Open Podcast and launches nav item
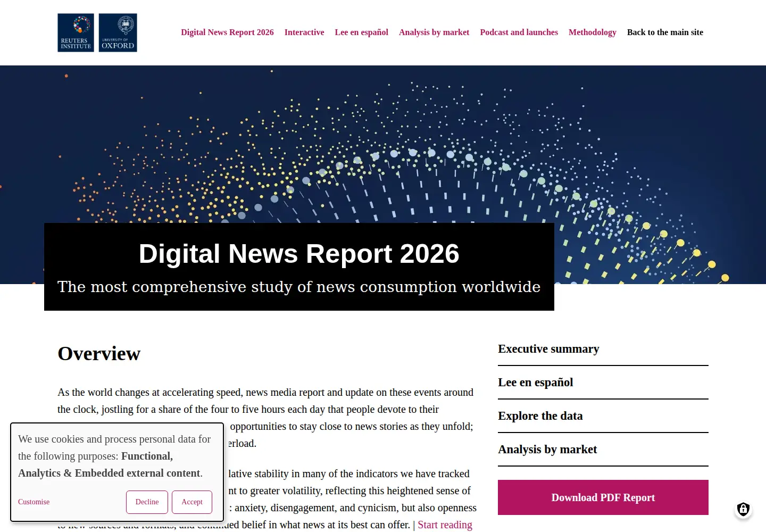The image size is (766, 532). tap(519, 32)
